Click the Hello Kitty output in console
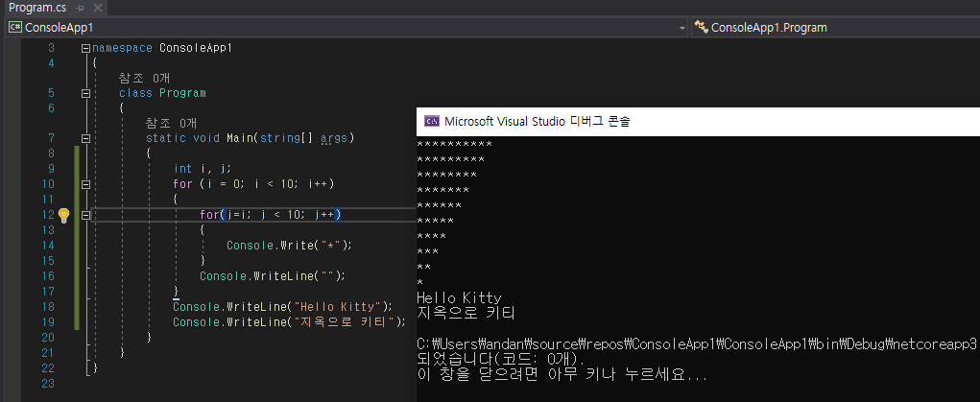This screenshot has width=980, height=402. pos(459,298)
